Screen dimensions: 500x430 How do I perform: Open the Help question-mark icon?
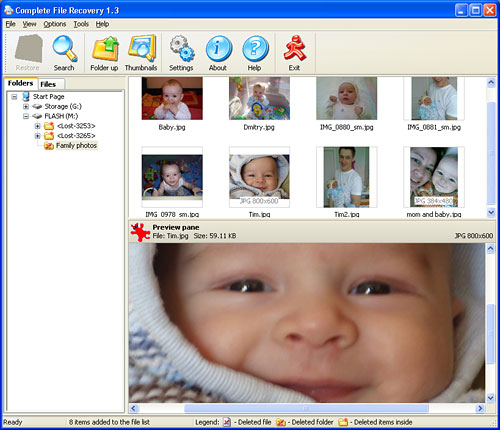[x=255, y=49]
